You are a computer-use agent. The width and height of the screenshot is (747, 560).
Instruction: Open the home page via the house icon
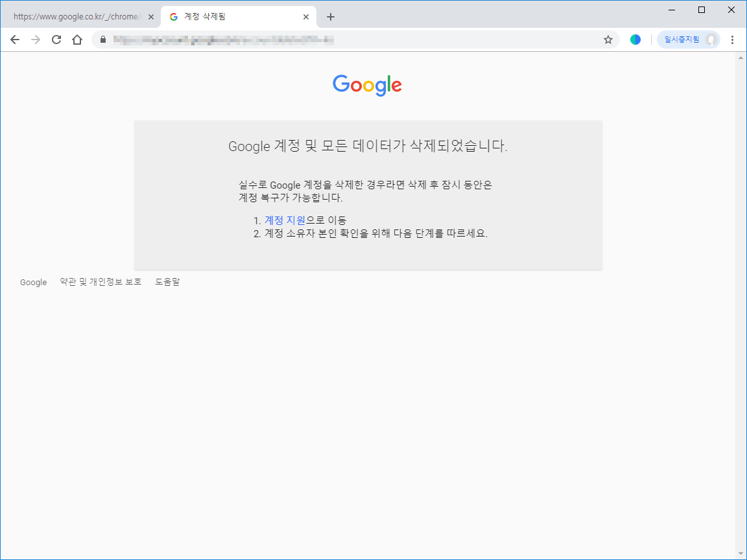coord(77,40)
